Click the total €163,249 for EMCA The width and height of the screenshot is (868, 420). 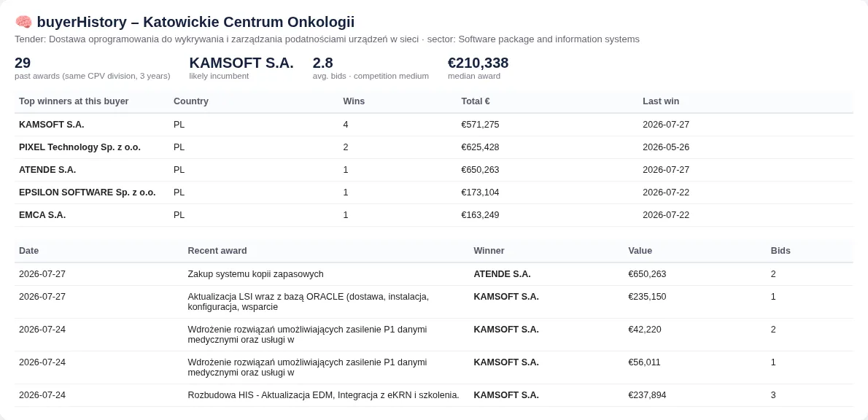click(x=480, y=215)
